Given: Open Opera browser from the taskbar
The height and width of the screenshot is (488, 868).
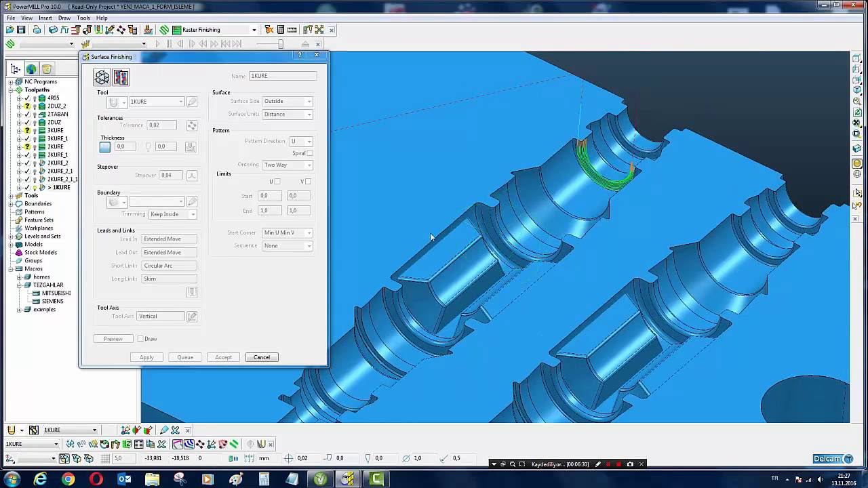Looking at the screenshot, I should (x=96, y=479).
